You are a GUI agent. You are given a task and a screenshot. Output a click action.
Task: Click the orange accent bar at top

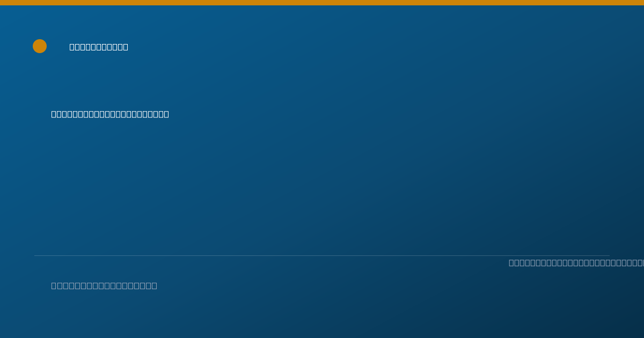[322, 3]
